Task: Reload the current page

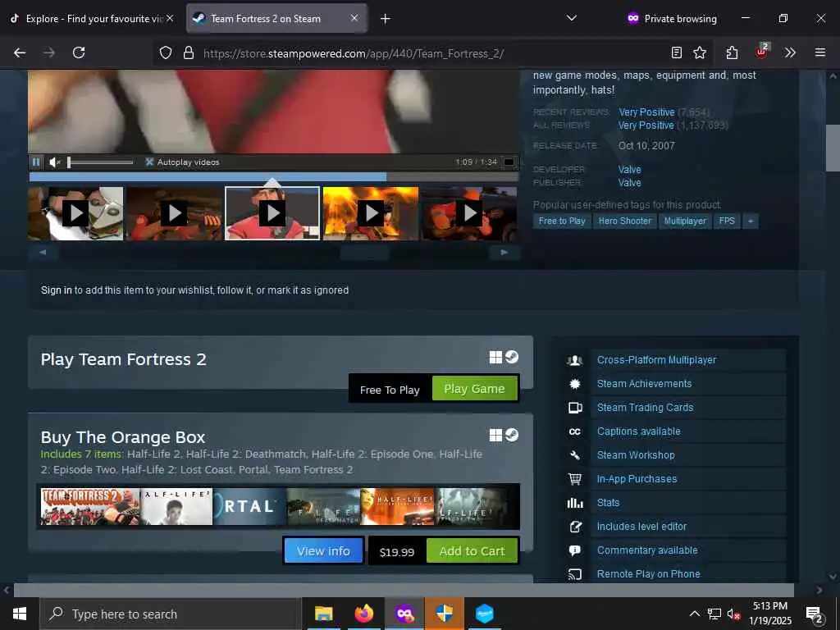Action: 79,52
